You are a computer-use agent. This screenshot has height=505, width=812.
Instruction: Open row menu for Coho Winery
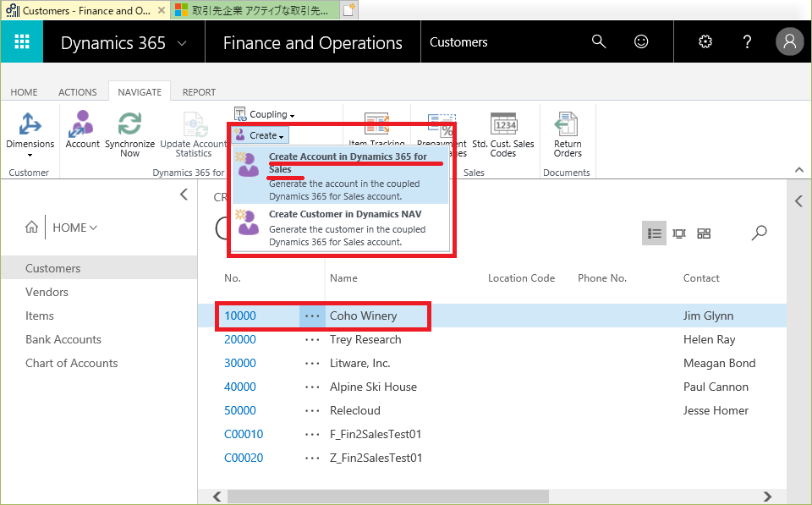312,316
